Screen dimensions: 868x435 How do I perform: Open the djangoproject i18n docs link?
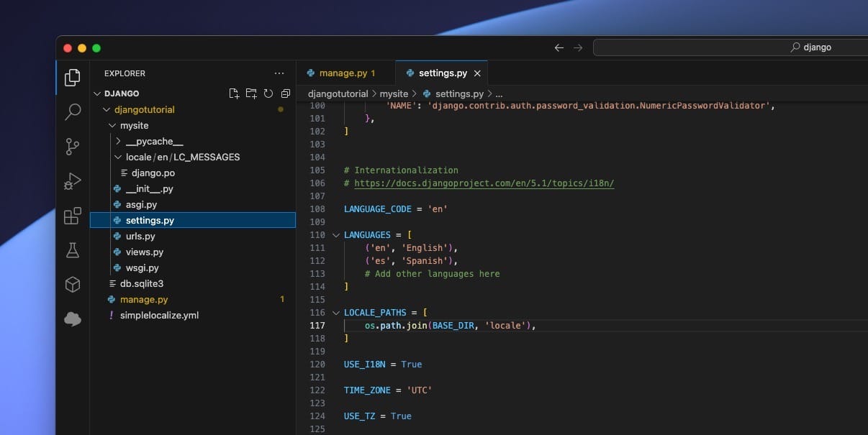tap(484, 183)
